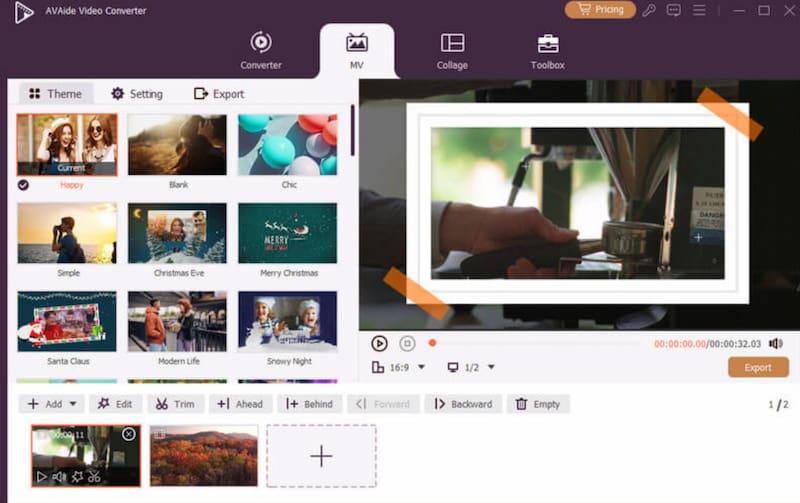Open the Collage module
This screenshot has height=503, width=800.
click(x=452, y=51)
